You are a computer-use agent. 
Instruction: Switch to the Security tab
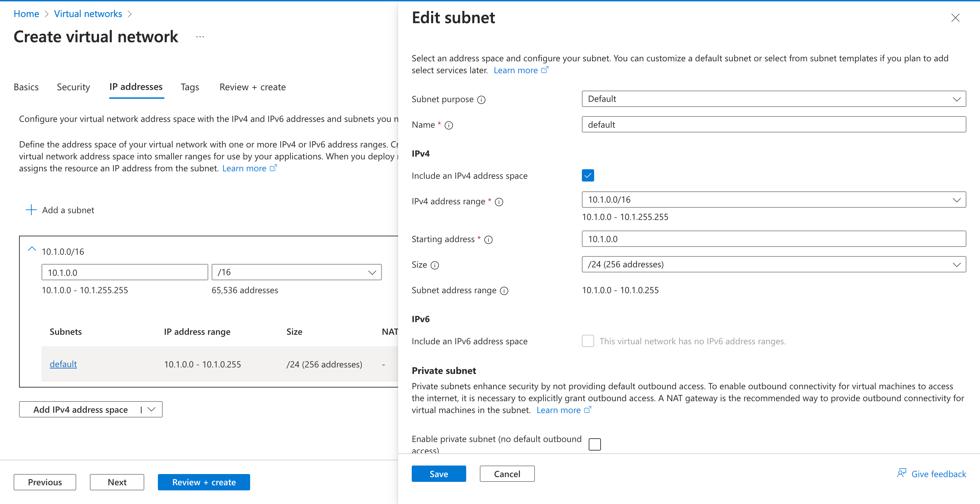click(x=73, y=87)
